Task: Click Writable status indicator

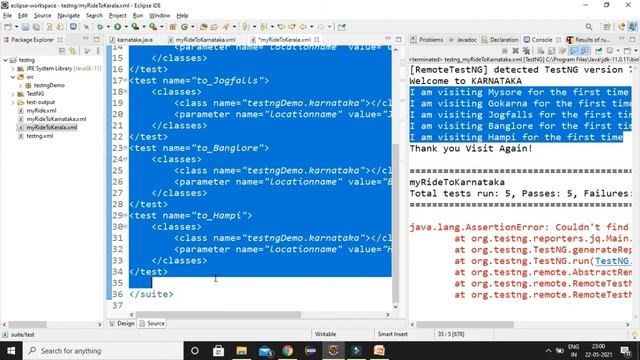Action: point(325,334)
